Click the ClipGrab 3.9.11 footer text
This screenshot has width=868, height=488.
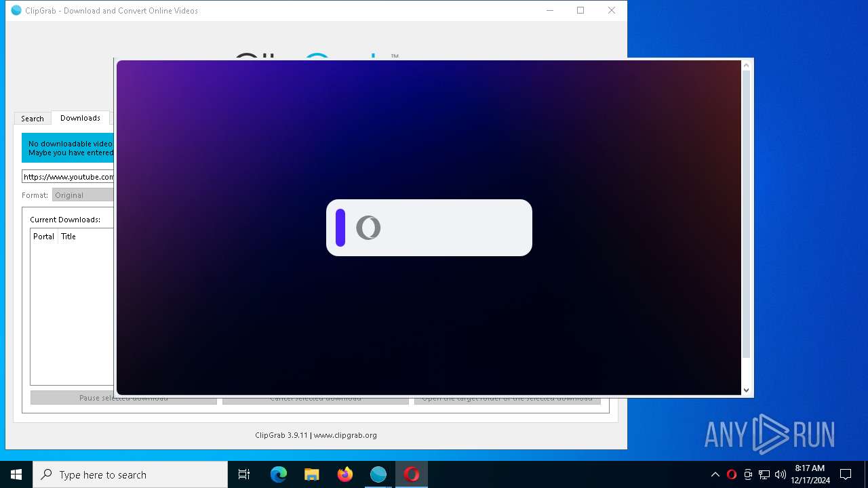316,435
